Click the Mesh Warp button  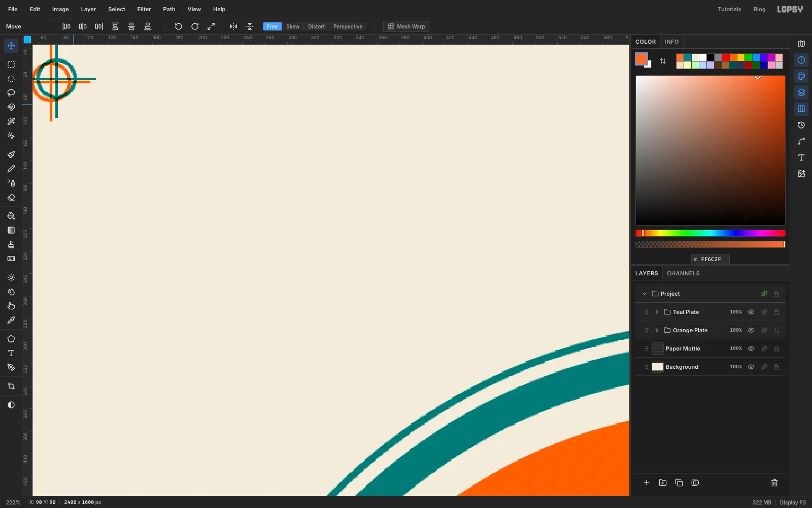point(407,26)
